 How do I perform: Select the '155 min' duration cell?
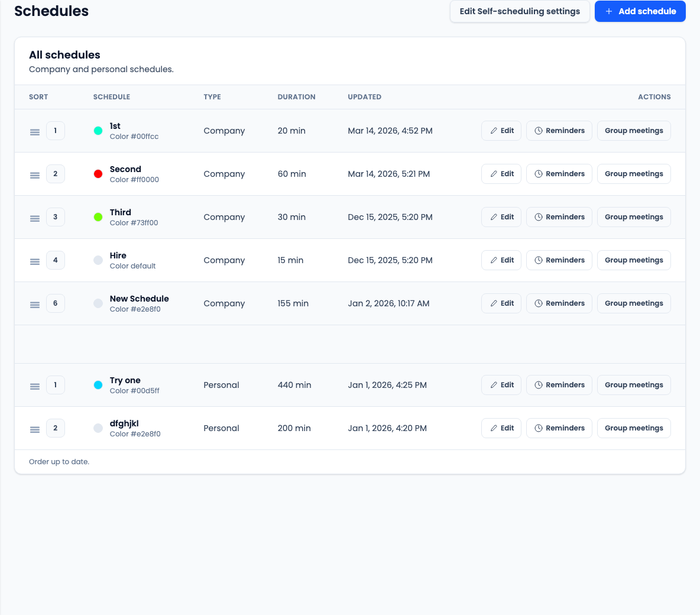(x=293, y=303)
